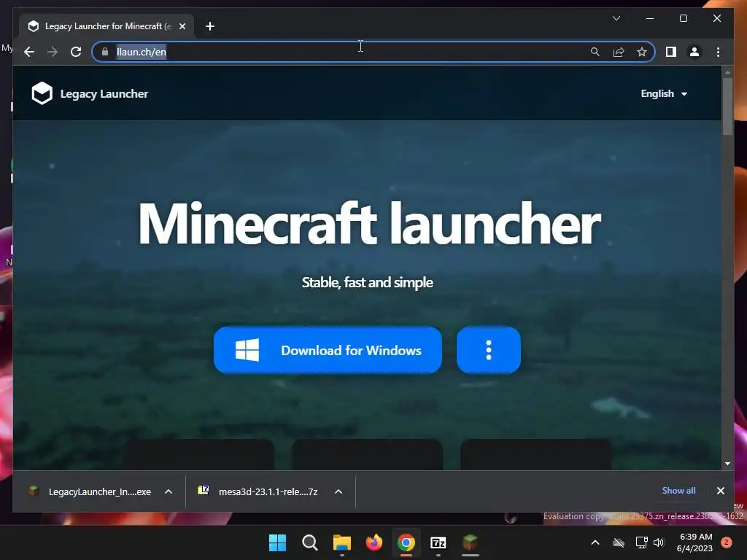Reload the page with refresh icon
Image resolution: width=747 pixels, height=560 pixels.
pyautogui.click(x=76, y=52)
